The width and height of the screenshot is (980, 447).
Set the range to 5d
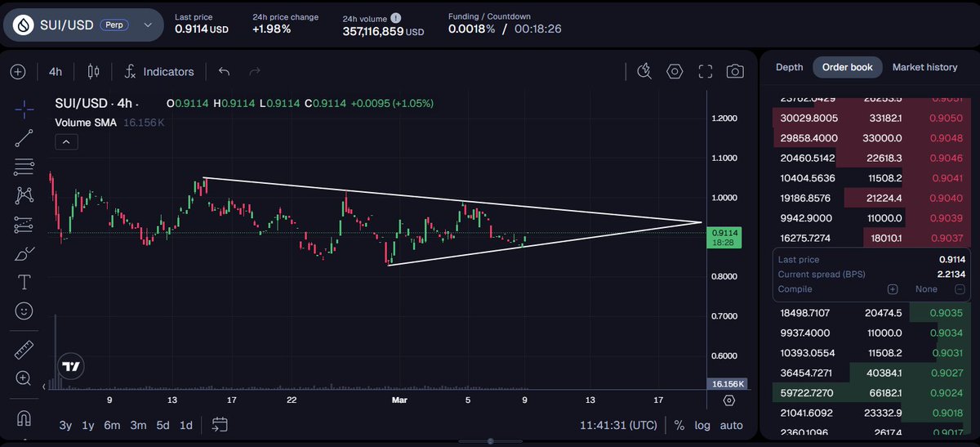click(x=163, y=425)
